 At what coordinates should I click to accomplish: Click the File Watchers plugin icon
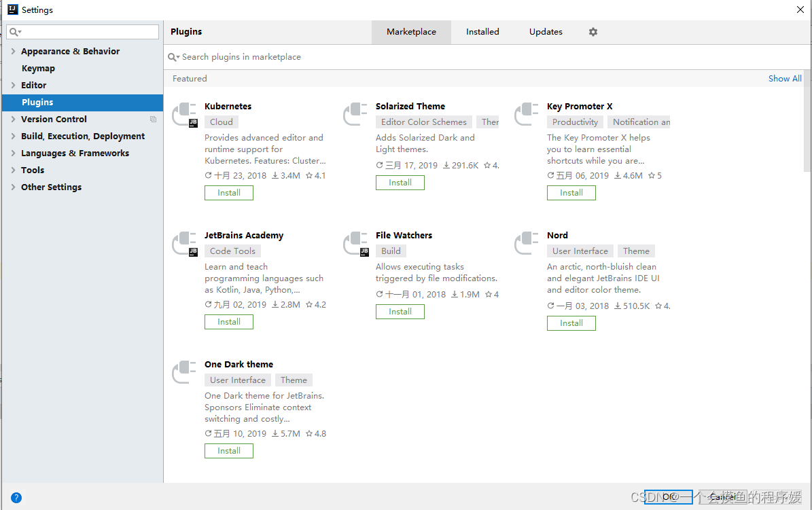[356, 243]
